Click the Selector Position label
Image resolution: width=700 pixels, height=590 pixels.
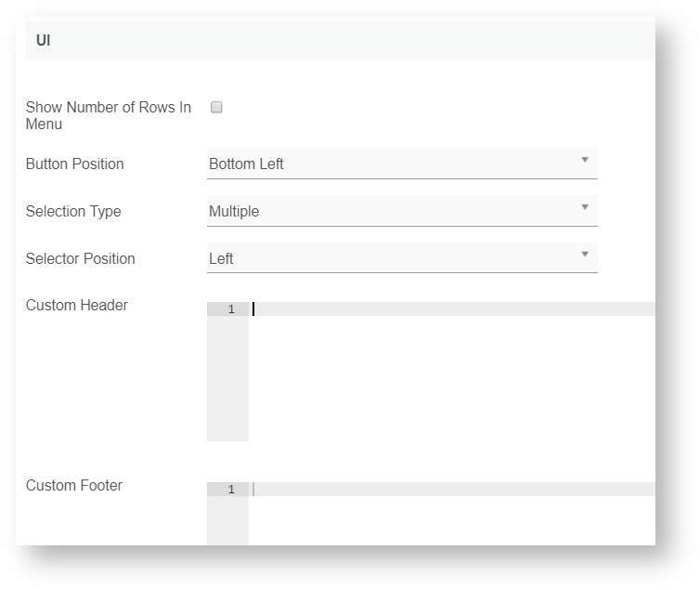(x=80, y=258)
